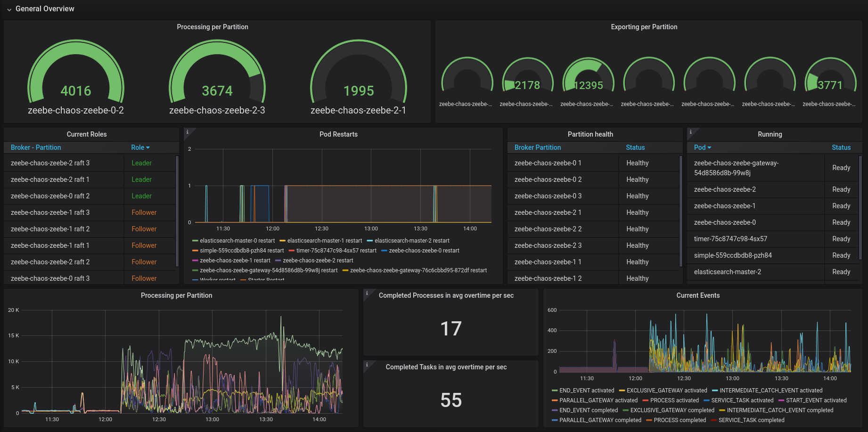Toggle START_EVENT activated legend series
The height and width of the screenshot is (432, 868).
pos(816,400)
